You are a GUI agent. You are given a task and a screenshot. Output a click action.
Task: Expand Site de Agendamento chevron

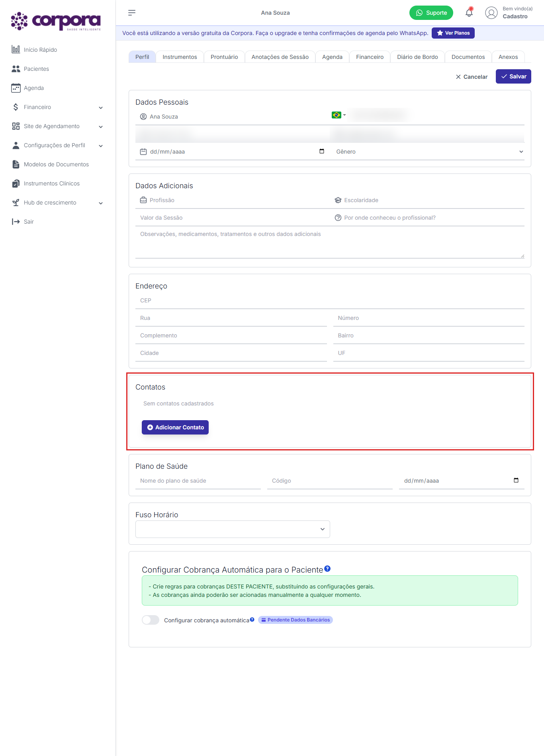101,127
